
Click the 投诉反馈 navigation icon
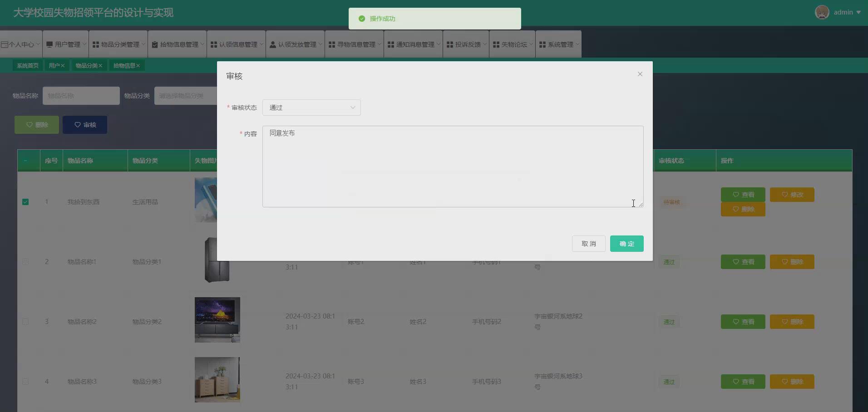(449, 44)
